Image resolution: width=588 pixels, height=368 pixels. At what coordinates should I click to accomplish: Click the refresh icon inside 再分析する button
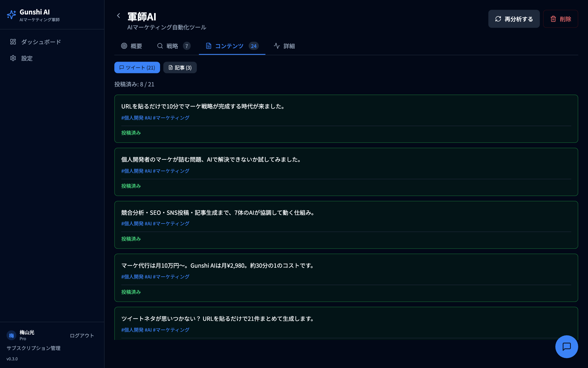(498, 19)
